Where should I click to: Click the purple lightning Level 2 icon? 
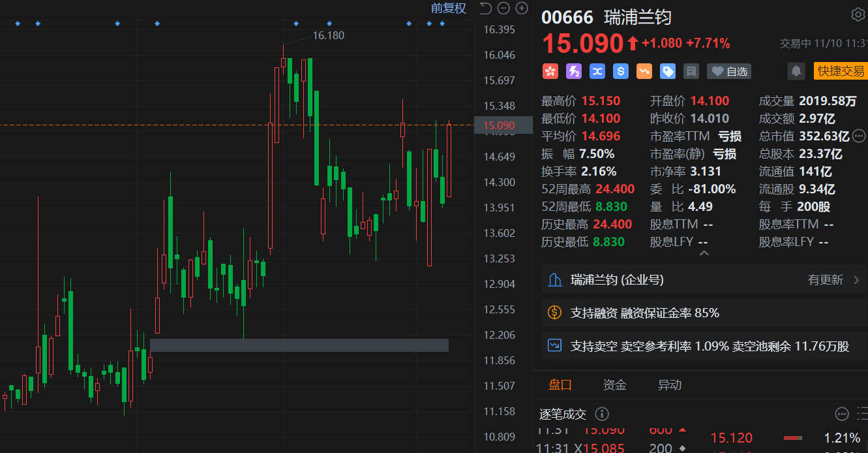pyautogui.click(x=573, y=71)
